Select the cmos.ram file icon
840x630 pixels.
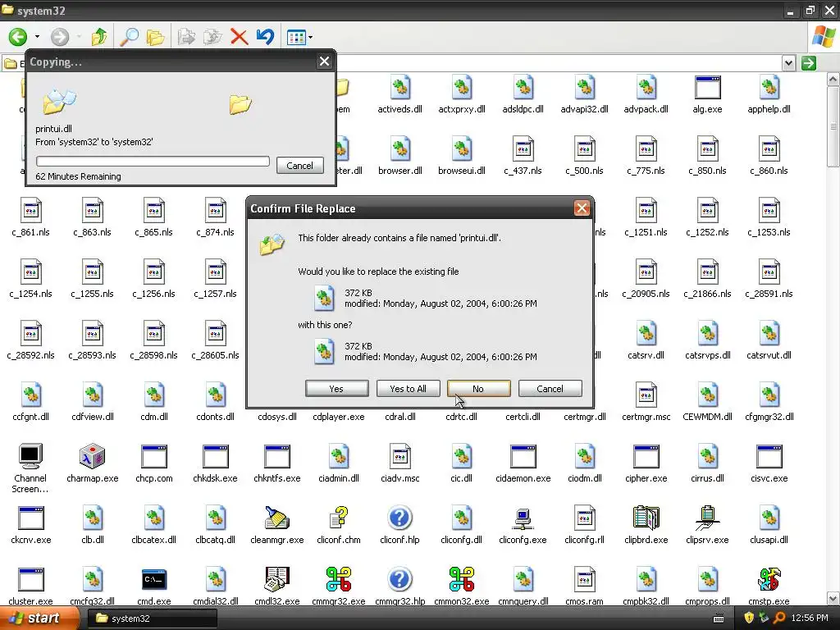(584, 580)
